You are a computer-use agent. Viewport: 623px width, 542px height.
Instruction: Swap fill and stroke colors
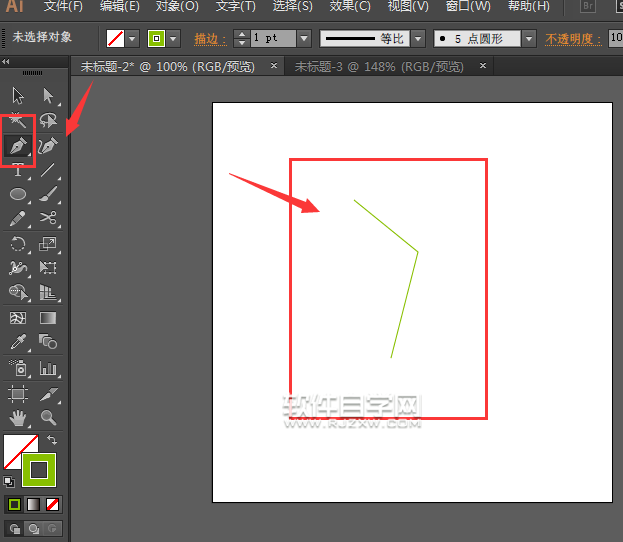pyautogui.click(x=52, y=440)
